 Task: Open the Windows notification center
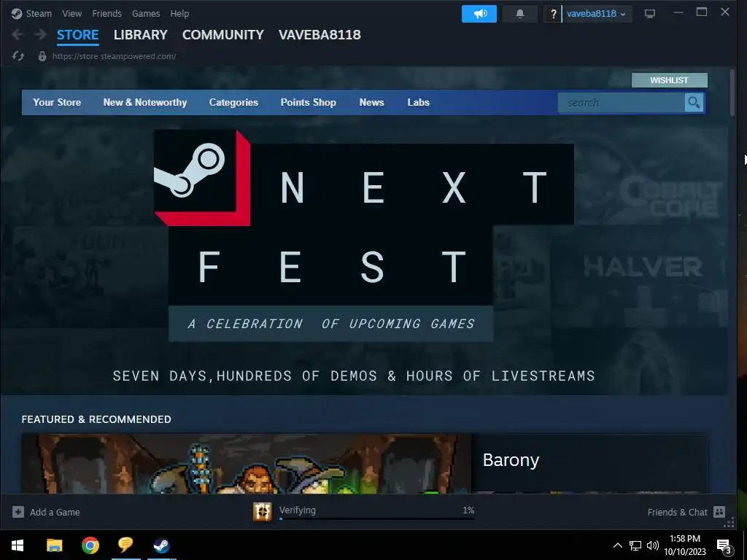tap(724, 546)
